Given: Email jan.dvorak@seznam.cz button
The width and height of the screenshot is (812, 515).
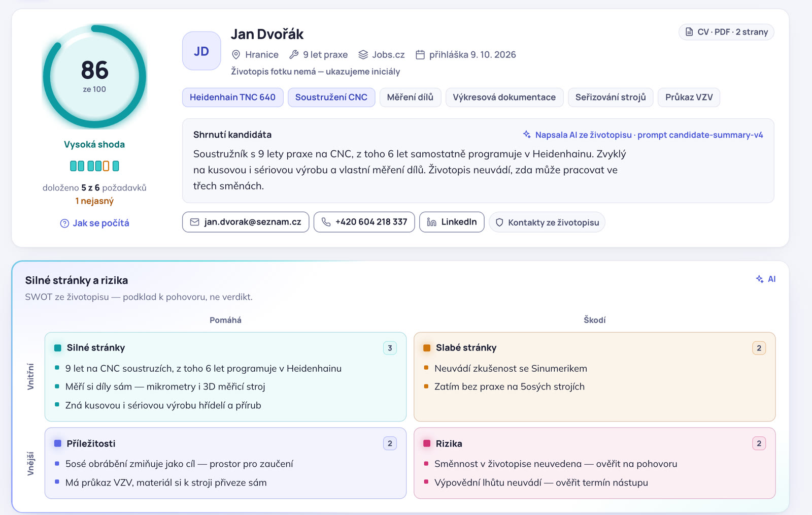Looking at the screenshot, I should coord(246,222).
